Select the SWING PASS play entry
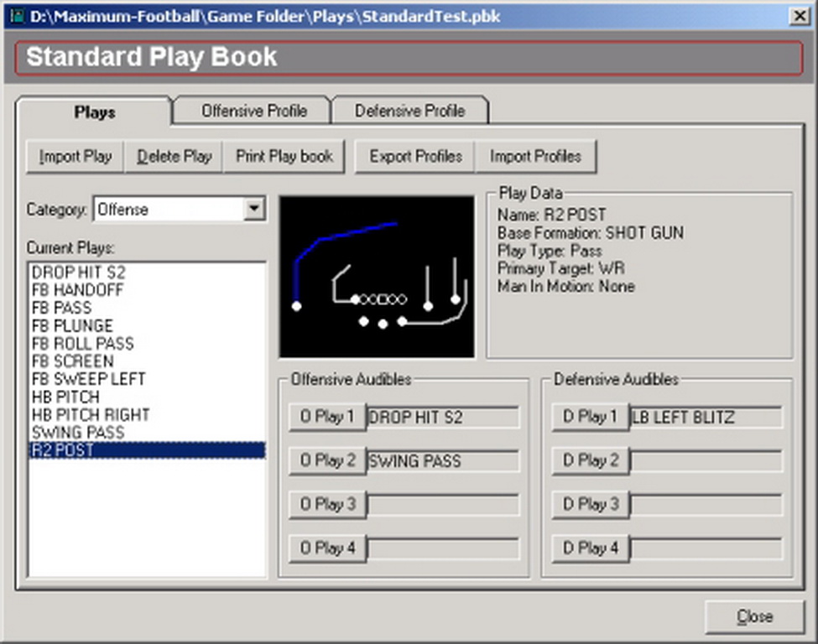This screenshot has height=644, width=818. 78,433
